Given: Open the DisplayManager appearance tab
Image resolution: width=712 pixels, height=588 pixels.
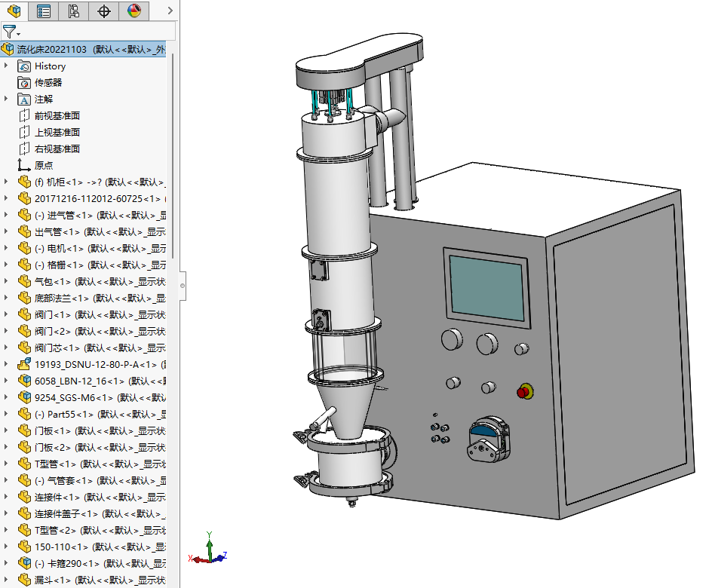Looking at the screenshot, I should click(x=134, y=11).
